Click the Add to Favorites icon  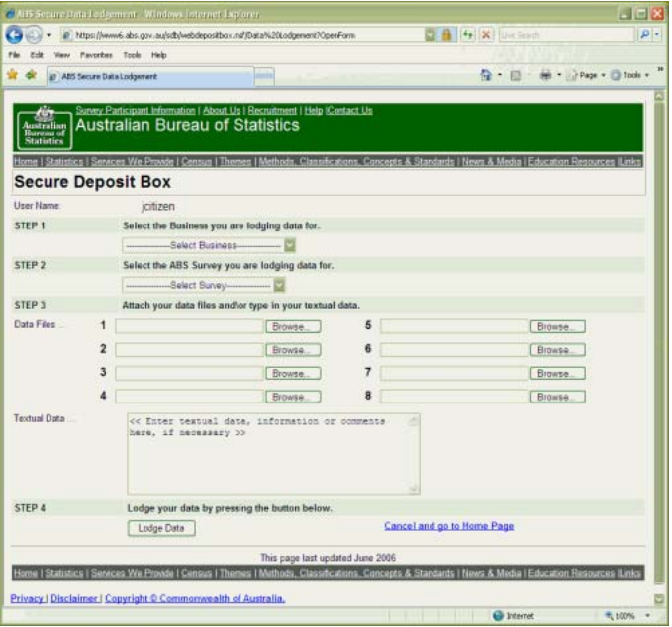31,75
